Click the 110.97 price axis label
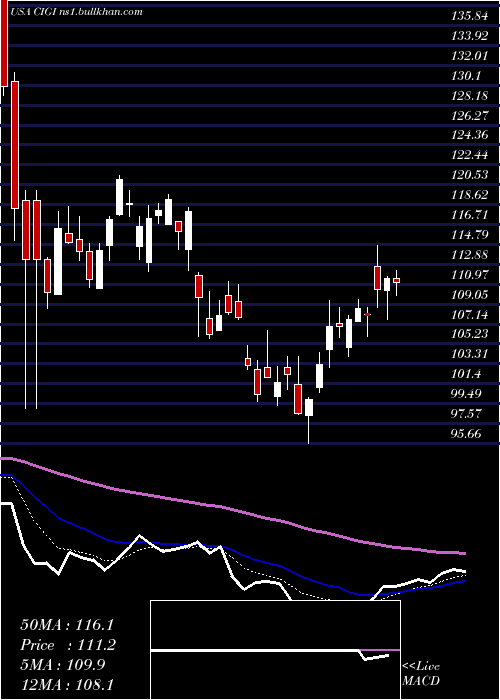 469,275
